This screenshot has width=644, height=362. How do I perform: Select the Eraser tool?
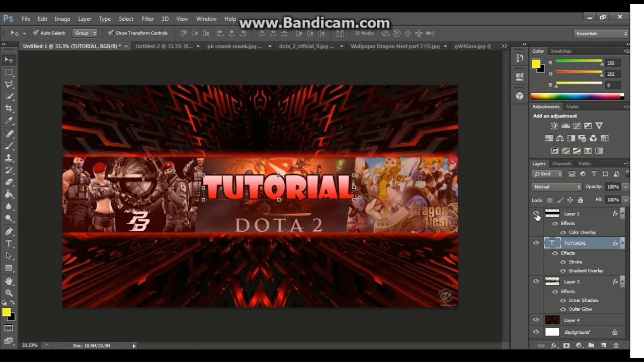tap(9, 183)
